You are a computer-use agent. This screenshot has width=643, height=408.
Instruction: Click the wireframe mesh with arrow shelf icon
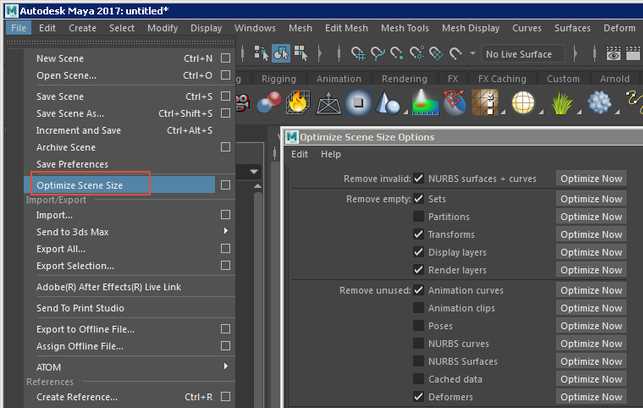[328, 103]
